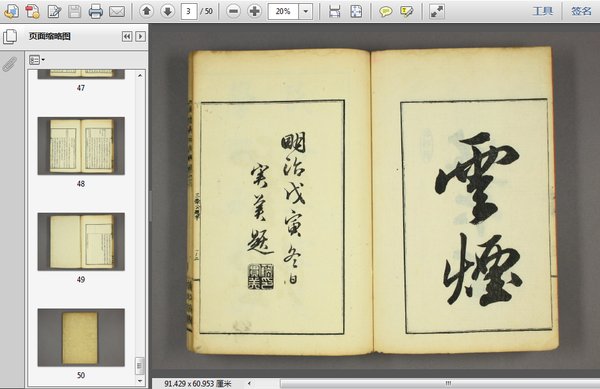Screen dimensions: 600x389
Task: Zoom out with the minus button
Action: coord(233,11)
